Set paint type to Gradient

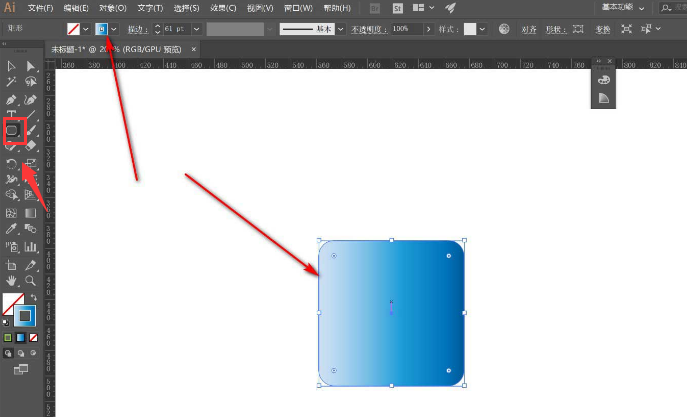click(x=21, y=338)
